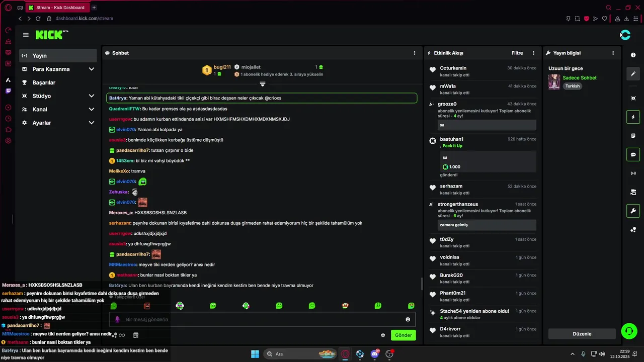
Task: Click the Windows Start button
Action: pyautogui.click(x=255, y=354)
